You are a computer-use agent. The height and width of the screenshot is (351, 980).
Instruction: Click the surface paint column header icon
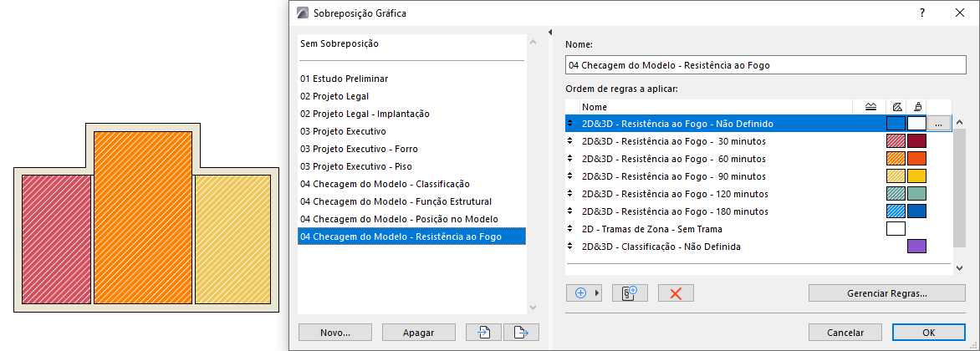point(917,107)
